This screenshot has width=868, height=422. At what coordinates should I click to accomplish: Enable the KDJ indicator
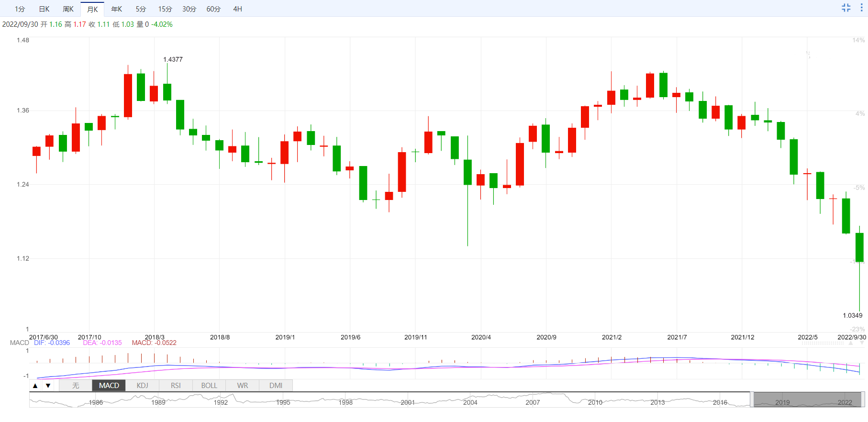click(x=142, y=386)
